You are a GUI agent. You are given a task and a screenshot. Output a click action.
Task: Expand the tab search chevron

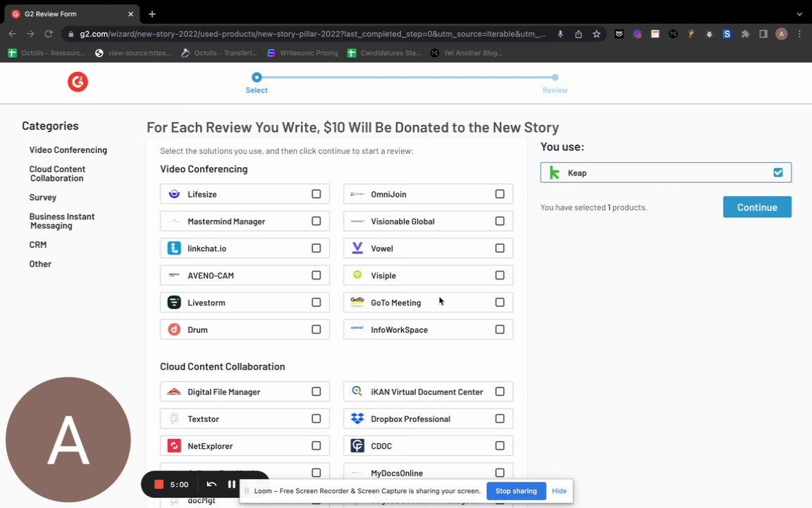[x=799, y=13]
